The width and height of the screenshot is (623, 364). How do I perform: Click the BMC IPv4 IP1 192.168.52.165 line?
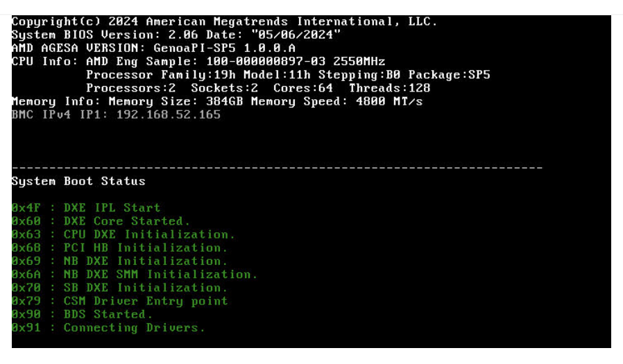pyautogui.click(x=116, y=114)
